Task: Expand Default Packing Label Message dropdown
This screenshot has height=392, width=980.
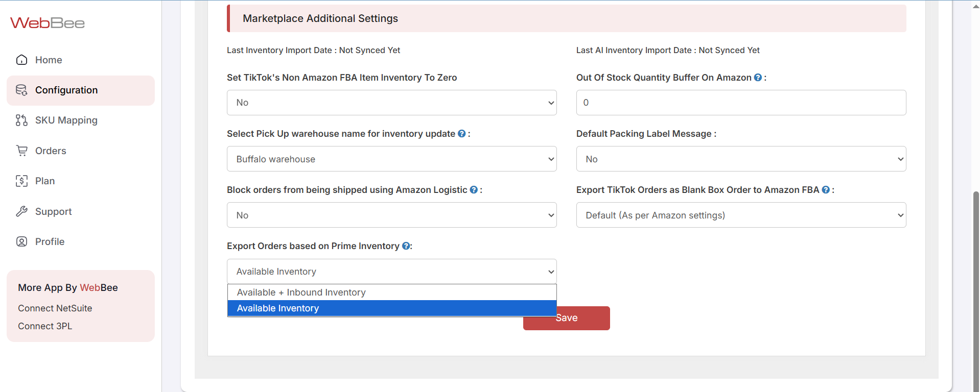Action: coord(741,159)
